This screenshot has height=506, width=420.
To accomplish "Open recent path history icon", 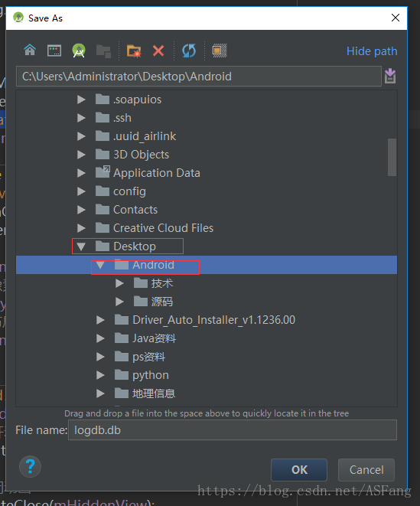I will click(390, 76).
